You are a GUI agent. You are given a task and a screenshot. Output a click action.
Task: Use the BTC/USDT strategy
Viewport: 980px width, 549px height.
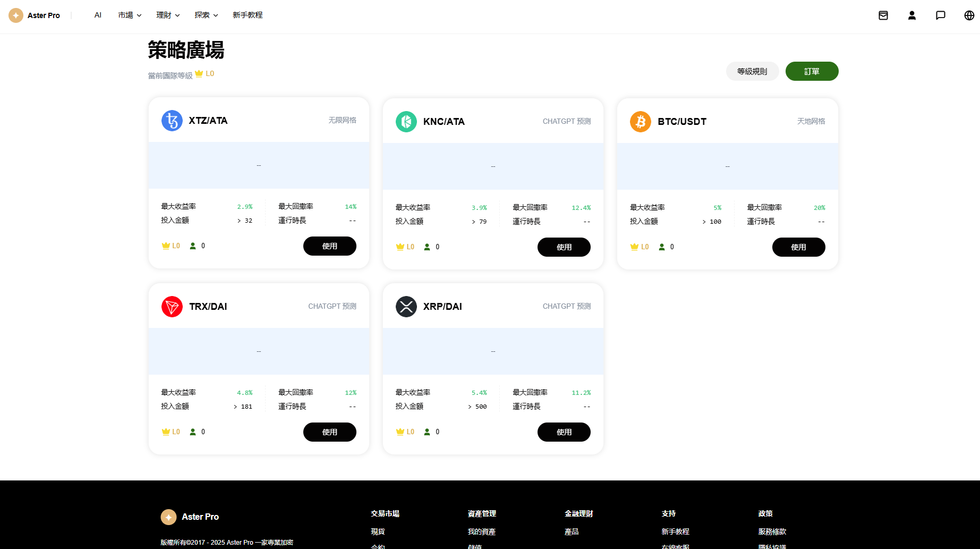pos(798,247)
